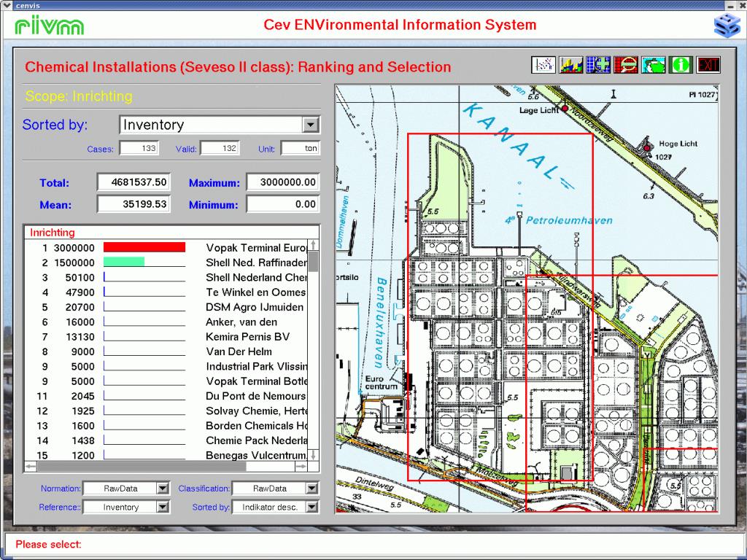Viewport: 747px width, 560px height.
Task: Select the Kemira Pernis BV row
Action: [166, 337]
